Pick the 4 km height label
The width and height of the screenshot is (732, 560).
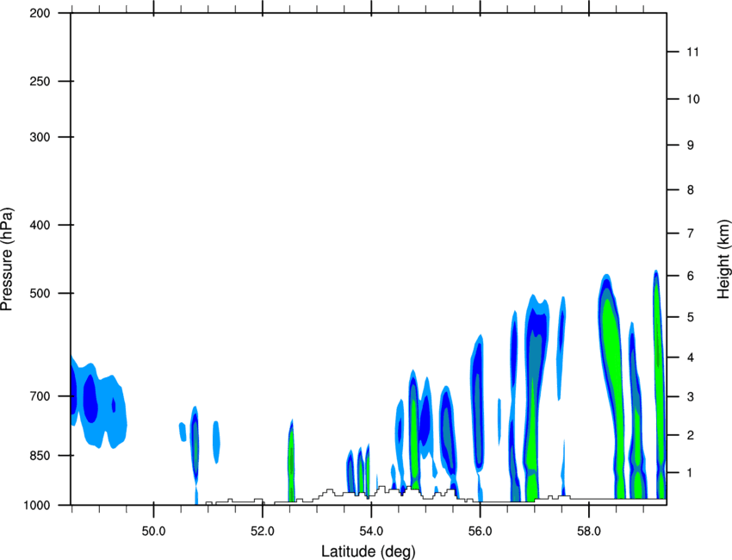[x=691, y=358]
